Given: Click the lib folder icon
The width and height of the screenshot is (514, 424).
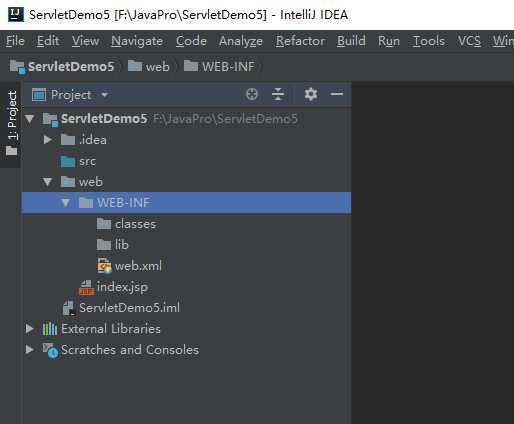Looking at the screenshot, I should pyautogui.click(x=104, y=245).
